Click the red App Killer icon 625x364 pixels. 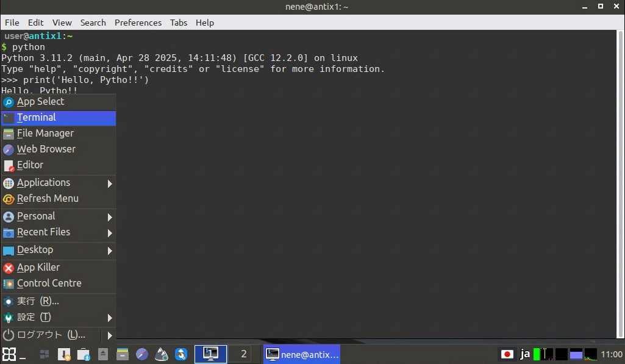(9, 268)
